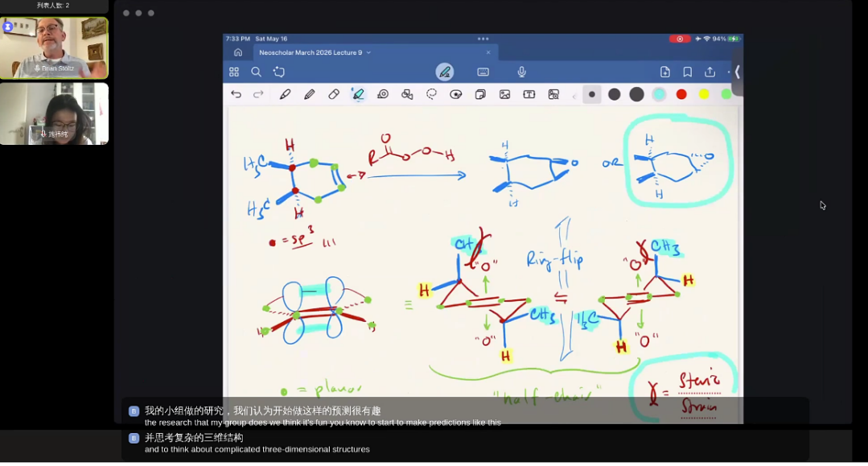This screenshot has height=466, width=868.
Task: Tap the AI sparkle speech bubble icon
Action: click(279, 72)
